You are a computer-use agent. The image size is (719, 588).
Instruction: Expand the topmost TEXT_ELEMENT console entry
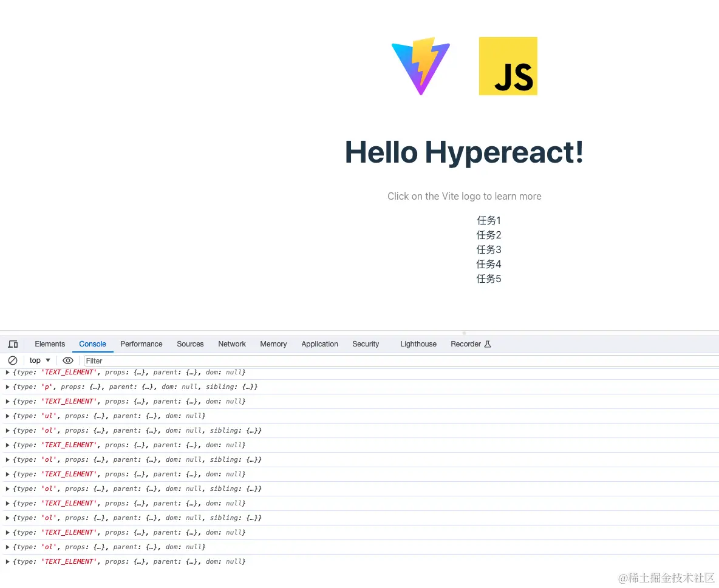8,372
